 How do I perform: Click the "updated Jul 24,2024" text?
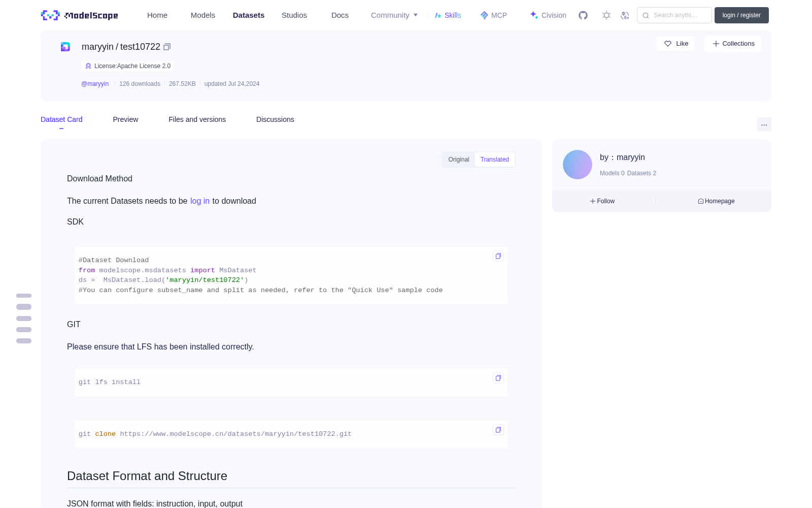(232, 84)
